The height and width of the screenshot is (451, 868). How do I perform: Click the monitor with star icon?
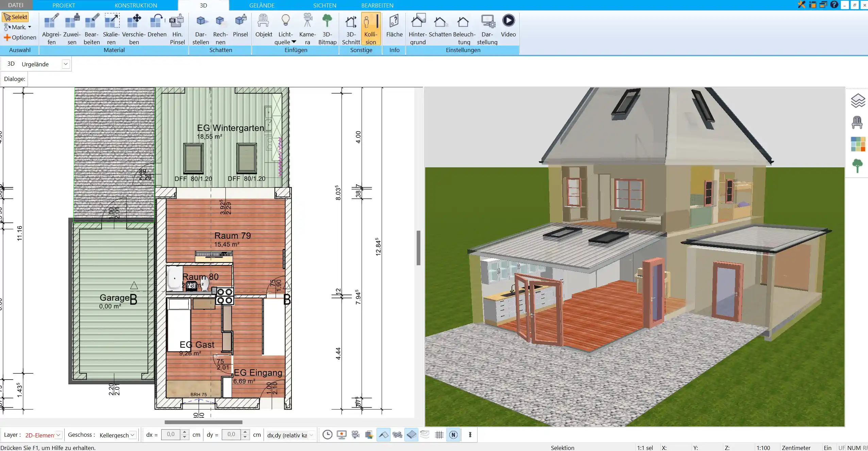[341, 435]
